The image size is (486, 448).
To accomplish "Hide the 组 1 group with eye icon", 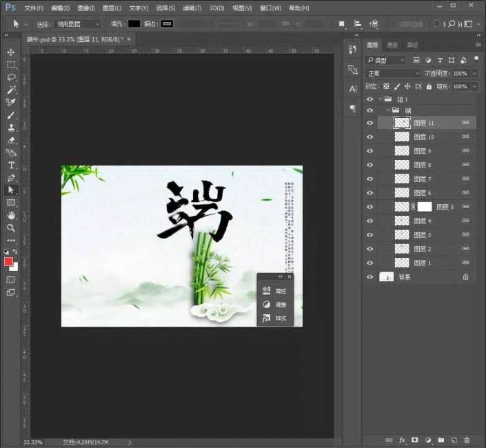I will 370,99.
